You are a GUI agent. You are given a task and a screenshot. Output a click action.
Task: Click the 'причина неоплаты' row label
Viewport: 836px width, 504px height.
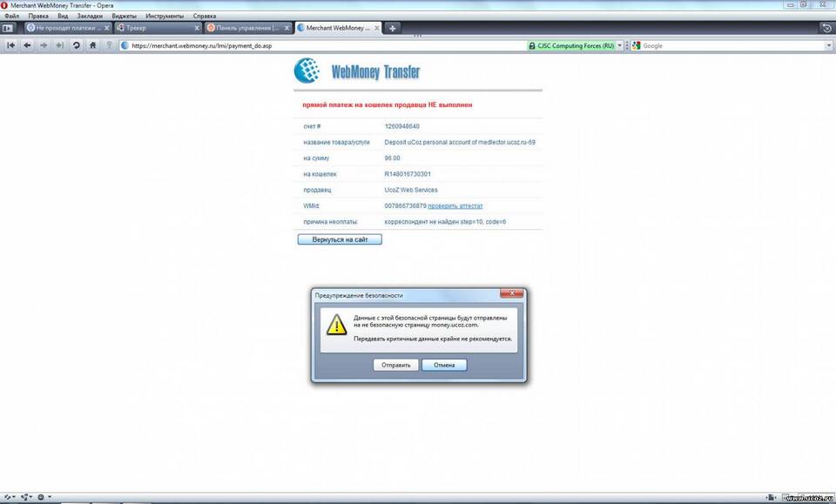click(x=331, y=222)
